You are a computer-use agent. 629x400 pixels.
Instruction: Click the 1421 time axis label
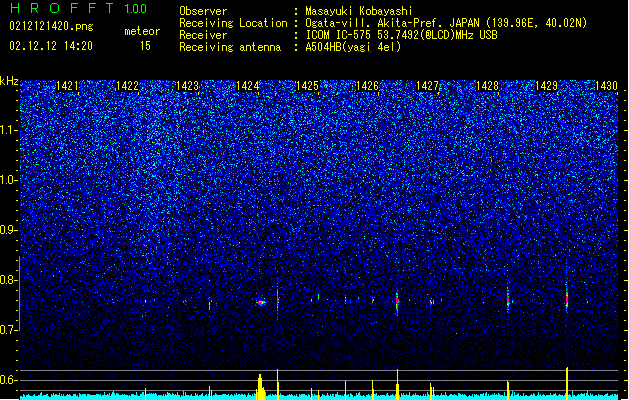(x=67, y=86)
